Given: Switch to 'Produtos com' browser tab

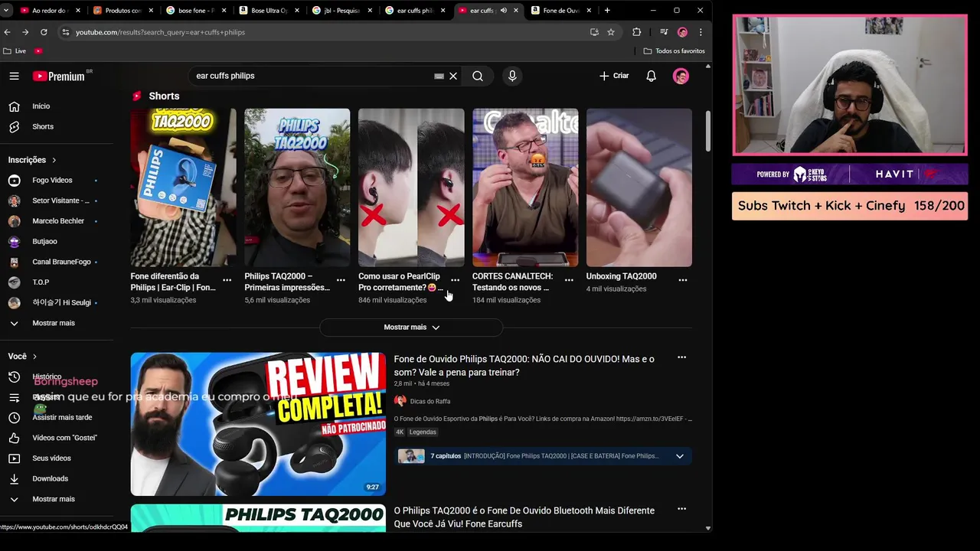Looking at the screenshot, I should click(x=122, y=11).
